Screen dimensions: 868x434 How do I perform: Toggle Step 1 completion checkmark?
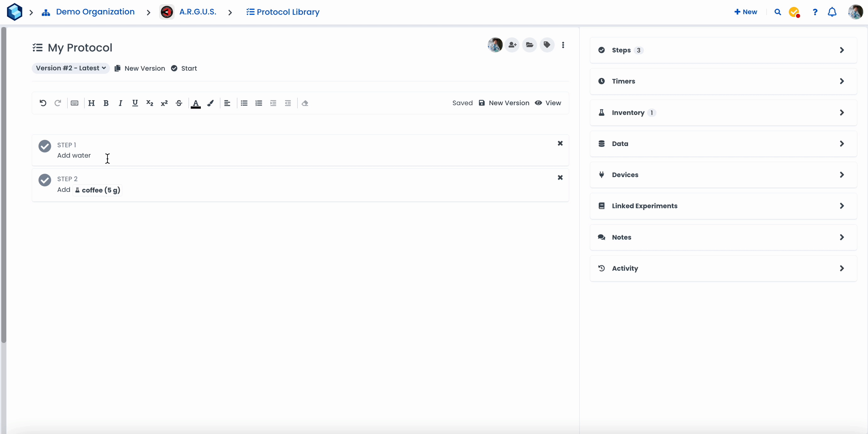[45, 146]
